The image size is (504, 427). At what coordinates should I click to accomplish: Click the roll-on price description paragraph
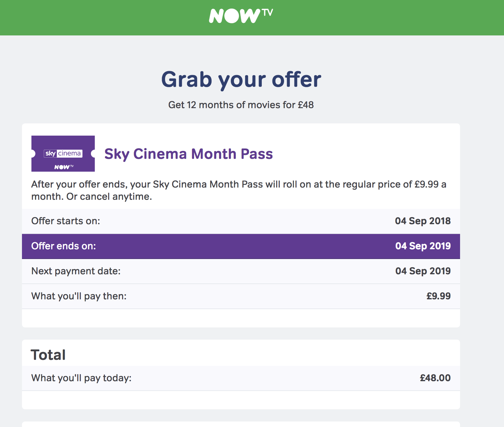pos(239,190)
